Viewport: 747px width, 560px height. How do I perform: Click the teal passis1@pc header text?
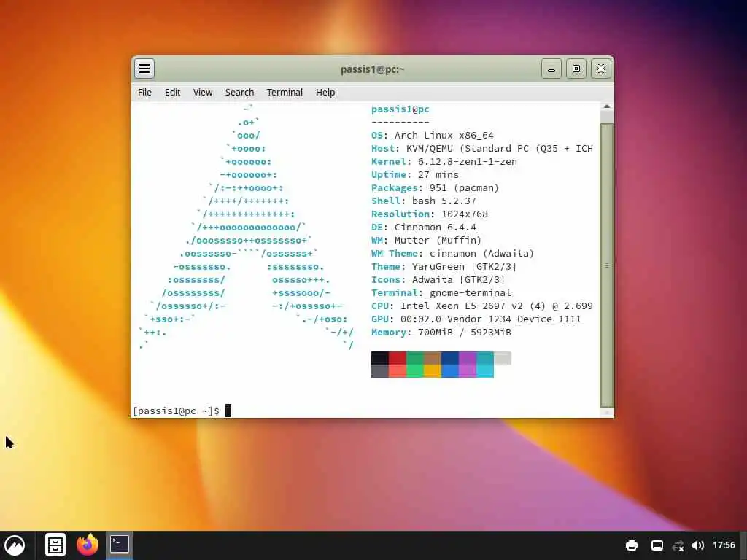400,109
